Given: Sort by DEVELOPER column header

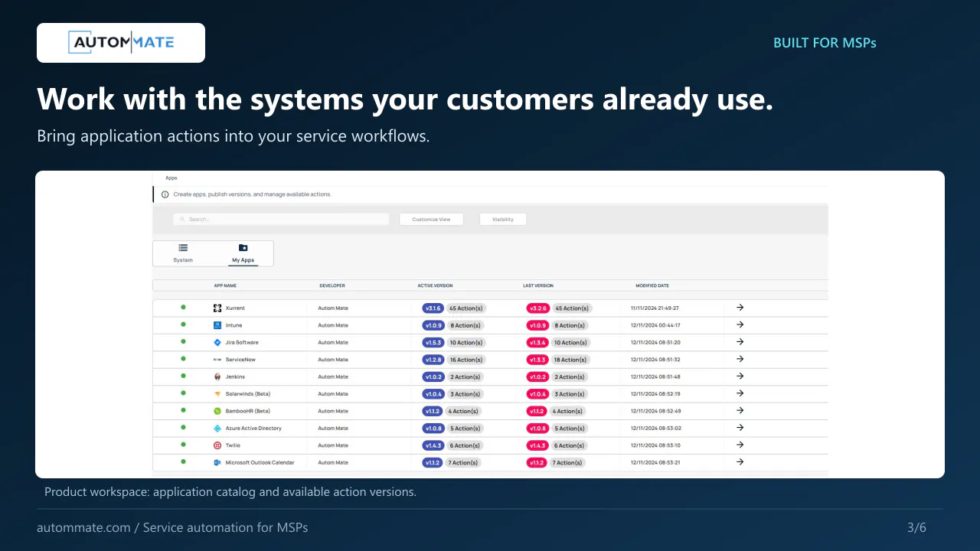Looking at the screenshot, I should (332, 285).
